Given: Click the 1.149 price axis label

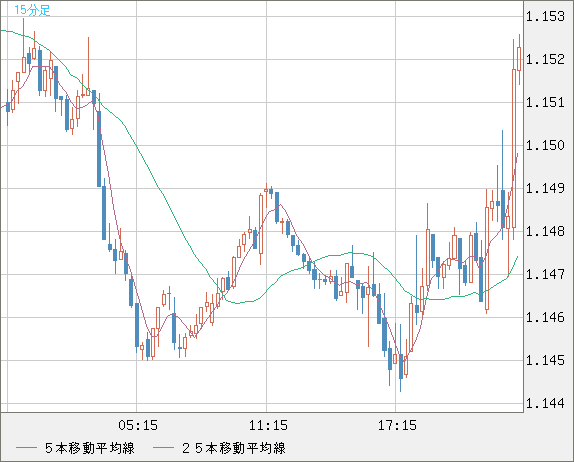Looking at the screenshot, I should (x=545, y=189).
